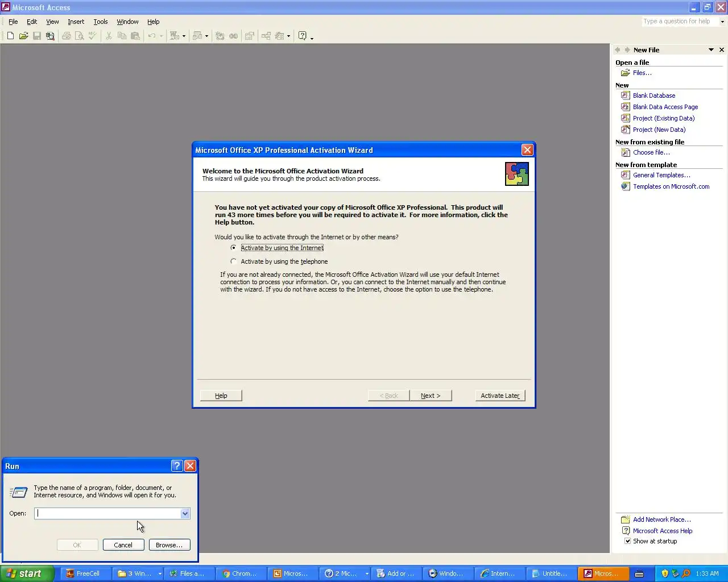Click the Analyze toolbar icon

click(197, 36)
